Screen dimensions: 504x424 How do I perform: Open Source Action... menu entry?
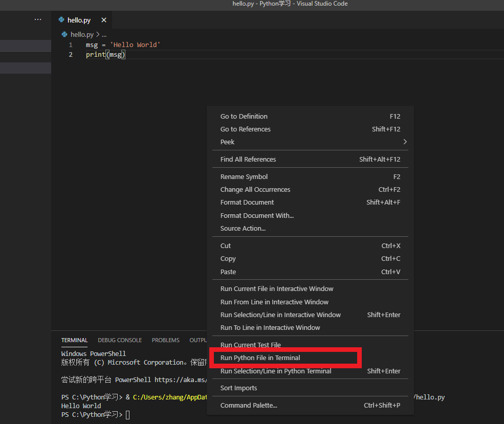pyautogui.click(x=310, y=229)
